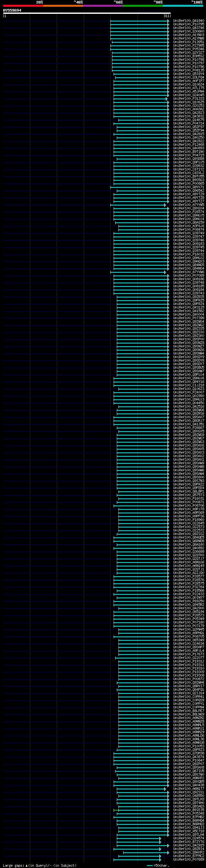
Task: Select the UniRef100_P16031 label
Action: point(189,498)
